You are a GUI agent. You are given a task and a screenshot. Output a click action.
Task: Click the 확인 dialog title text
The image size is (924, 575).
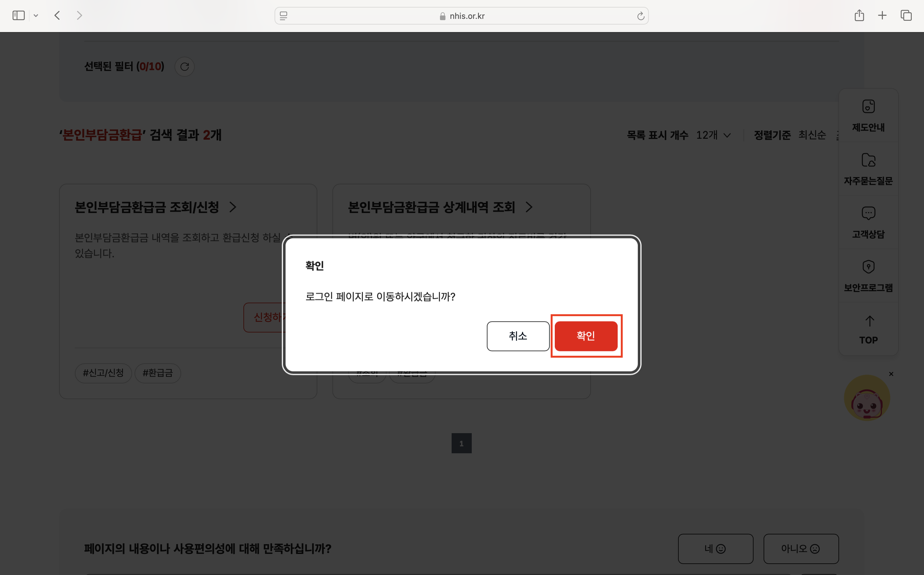click(x=314, y=266)
